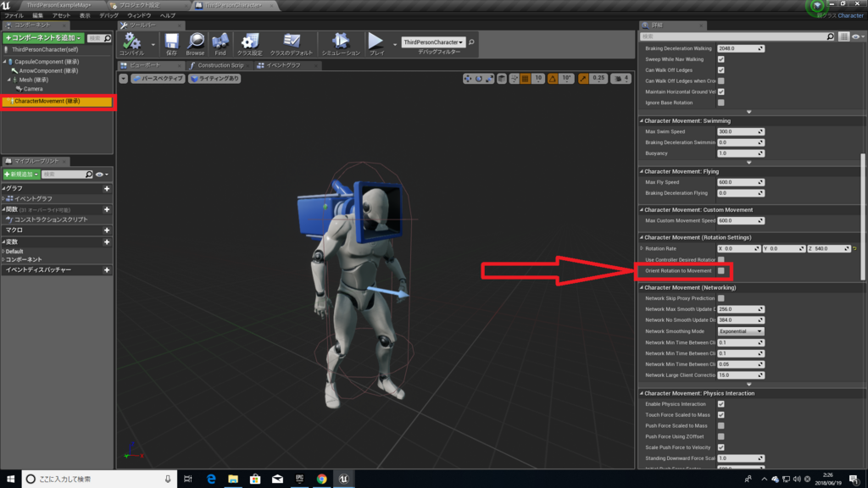This screenshot has height=488, width=868.
Task: Select CapsuleComponent in components tree
Action: point(47,62)
